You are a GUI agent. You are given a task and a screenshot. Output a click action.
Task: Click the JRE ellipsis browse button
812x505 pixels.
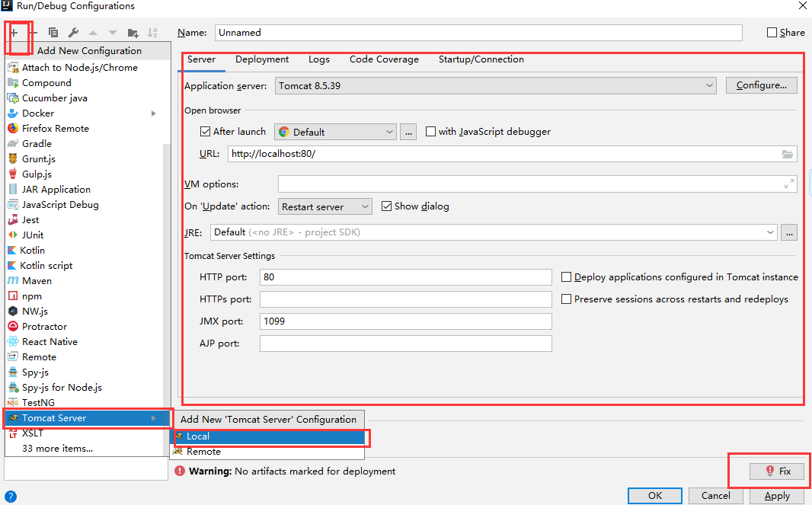[789, 232]
